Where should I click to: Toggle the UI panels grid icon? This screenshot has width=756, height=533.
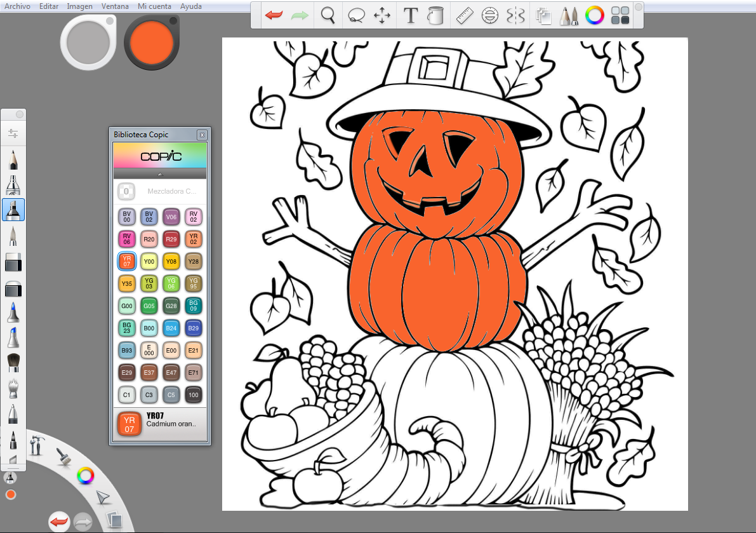click(620, 15)
